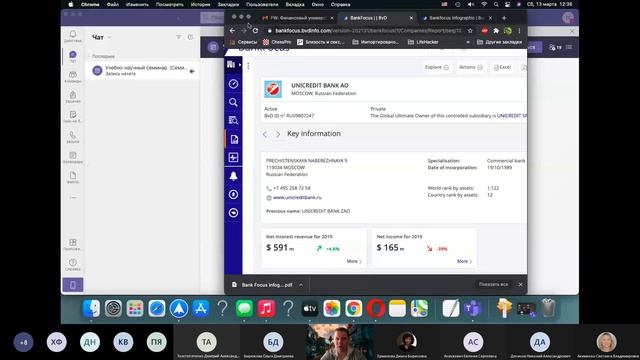640x360 pixels.
Task: Expand the Чат header dropdown in Teams
Action: click(109, 38)
